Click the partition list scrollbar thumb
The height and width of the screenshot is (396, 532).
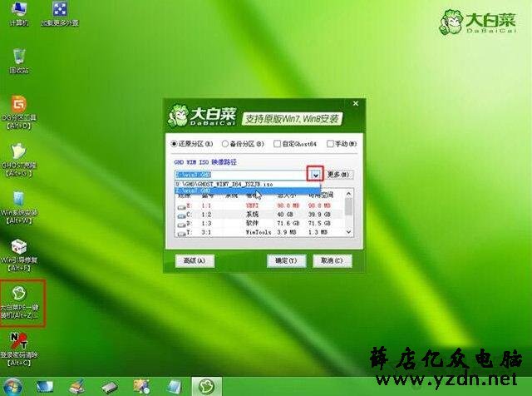348,205
